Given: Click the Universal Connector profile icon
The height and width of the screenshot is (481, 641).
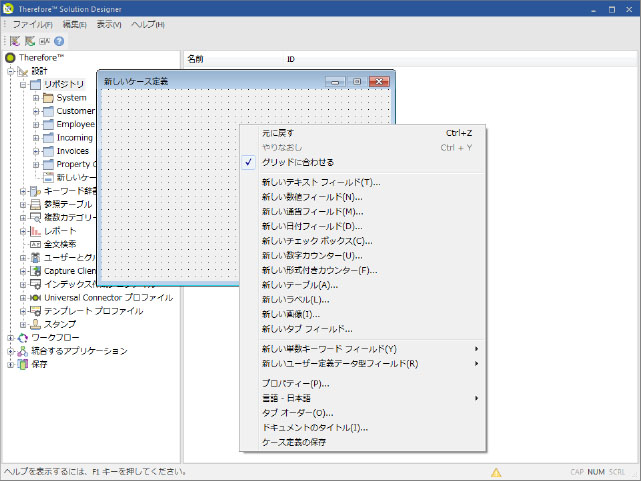Looking at the screenshot, I should pyautogui.click(x=35, y=298).
